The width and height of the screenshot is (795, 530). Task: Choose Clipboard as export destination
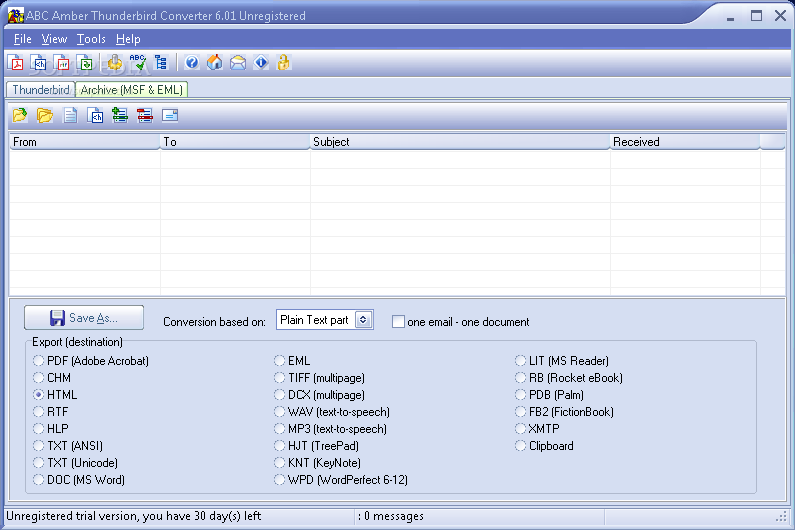tap(544, 446)
